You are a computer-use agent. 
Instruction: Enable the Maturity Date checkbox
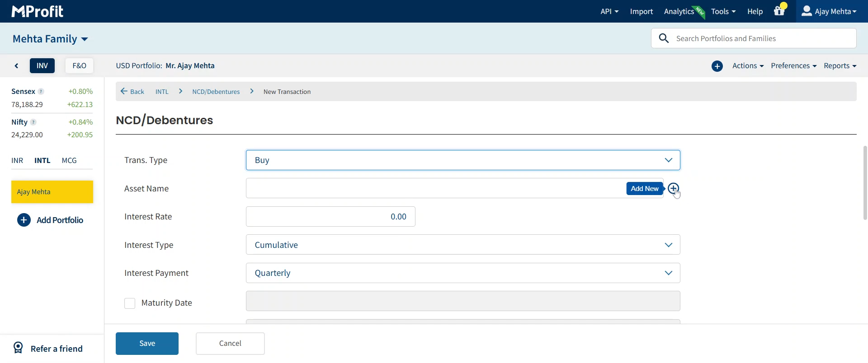[x=130, y=303]
